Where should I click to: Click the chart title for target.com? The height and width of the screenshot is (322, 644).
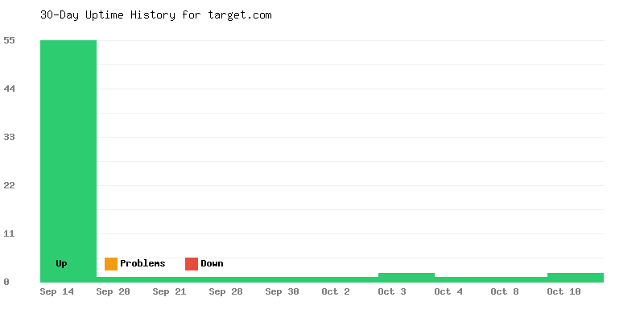156,15
